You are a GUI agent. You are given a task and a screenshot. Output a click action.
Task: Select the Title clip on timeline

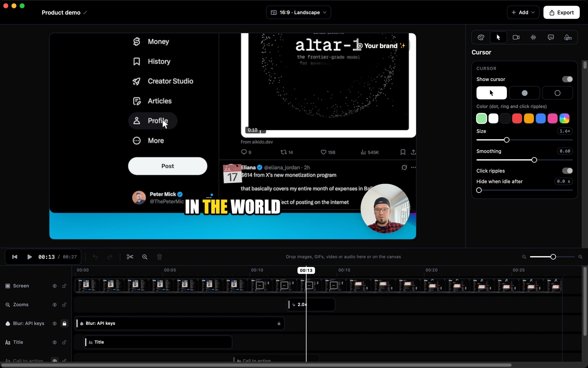[x=158, y=342]
